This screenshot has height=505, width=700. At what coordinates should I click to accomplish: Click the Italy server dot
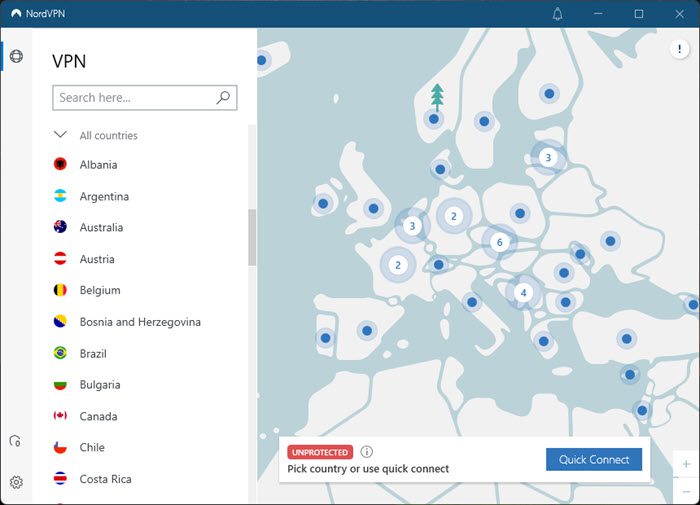(472, 302)
